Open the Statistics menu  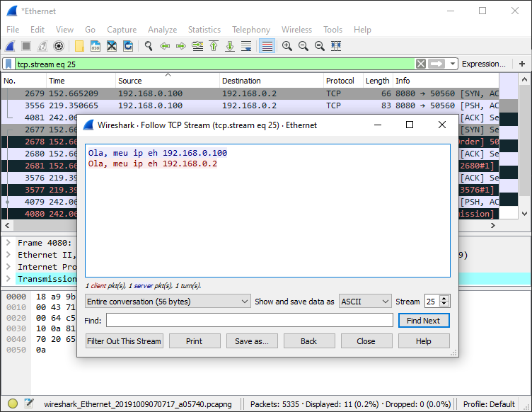click(x=204, y=30)
